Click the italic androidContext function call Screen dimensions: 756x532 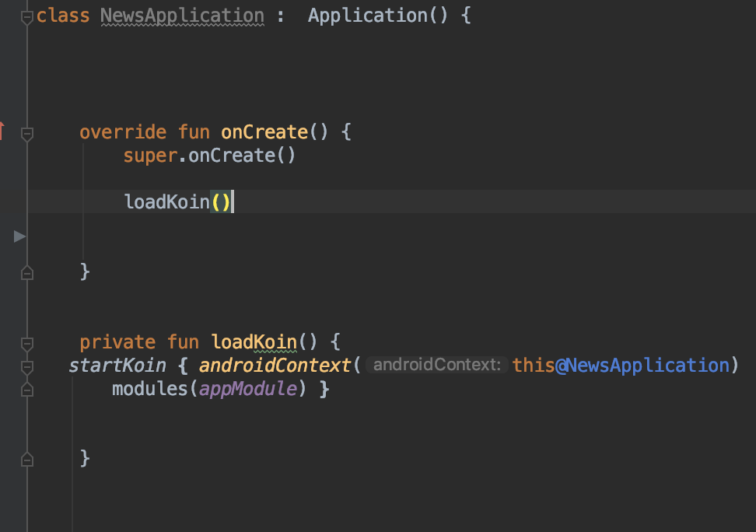[275, 365]
